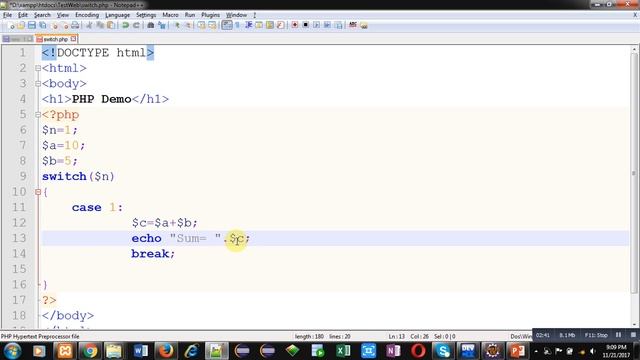This screenshot has width=640, height=360.
Task: Click the Playback macro icon
Action: coord(316,25)
